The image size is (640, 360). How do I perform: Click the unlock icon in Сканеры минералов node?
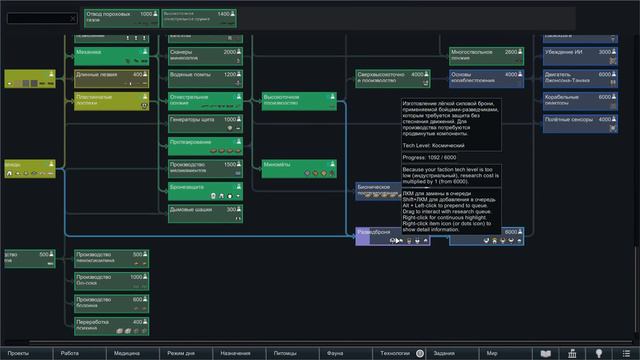point(238,60)
